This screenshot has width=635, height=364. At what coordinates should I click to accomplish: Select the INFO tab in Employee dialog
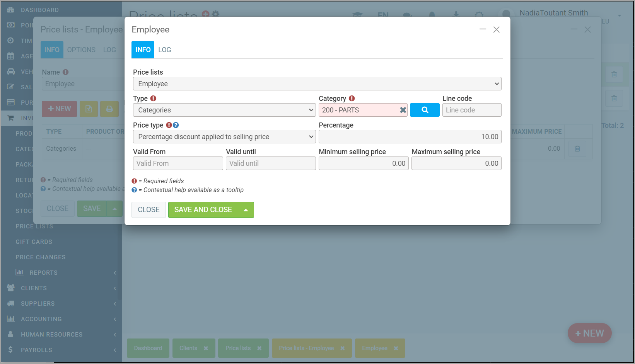point(143,50)
